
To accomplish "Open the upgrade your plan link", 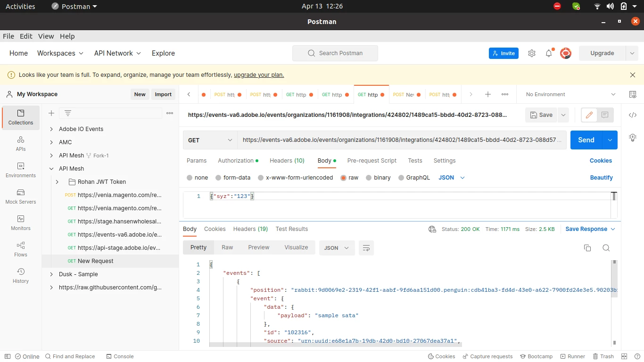I will pyautogui.click(x=259, y=75).
